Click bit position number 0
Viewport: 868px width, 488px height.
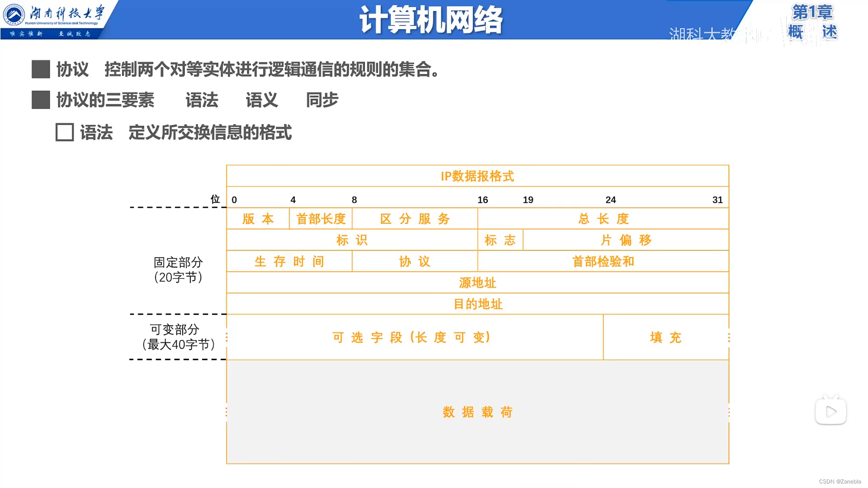click(234, 200)
